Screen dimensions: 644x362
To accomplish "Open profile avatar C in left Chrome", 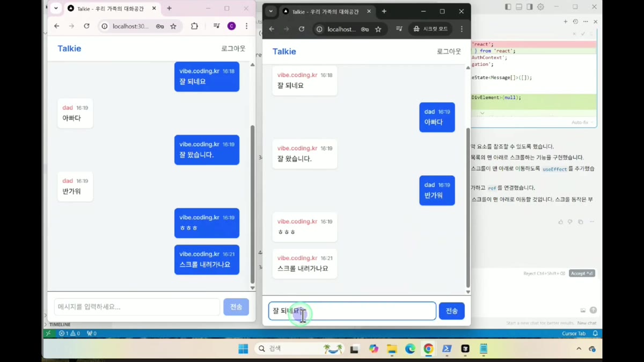I will coord(231,26).
